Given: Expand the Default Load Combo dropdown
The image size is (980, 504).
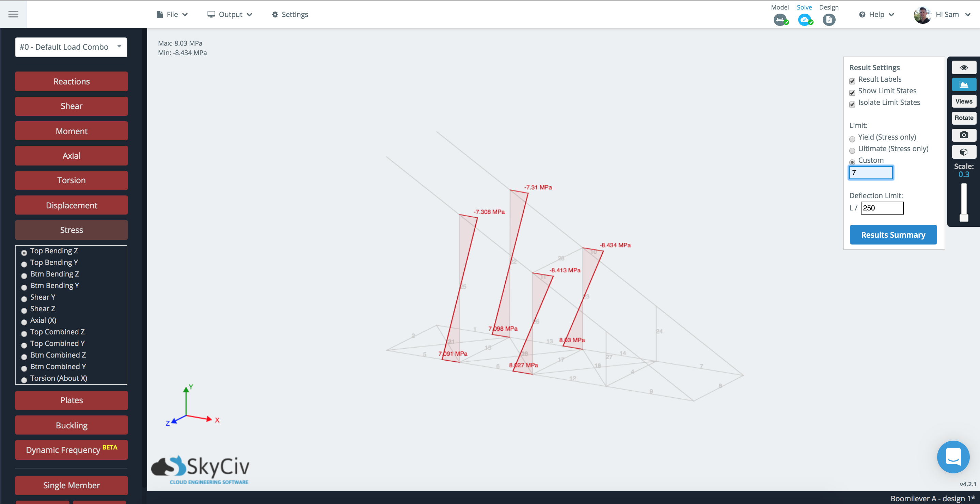Looking at the screenshot, I should pos(71,46).
